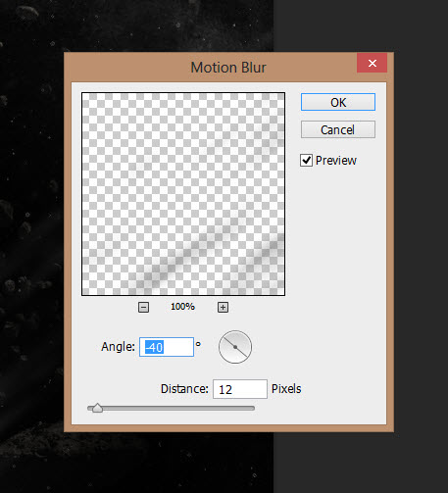Click the Distance: label
Viewport: 448px width, 493px height.
tap(184, 389)
